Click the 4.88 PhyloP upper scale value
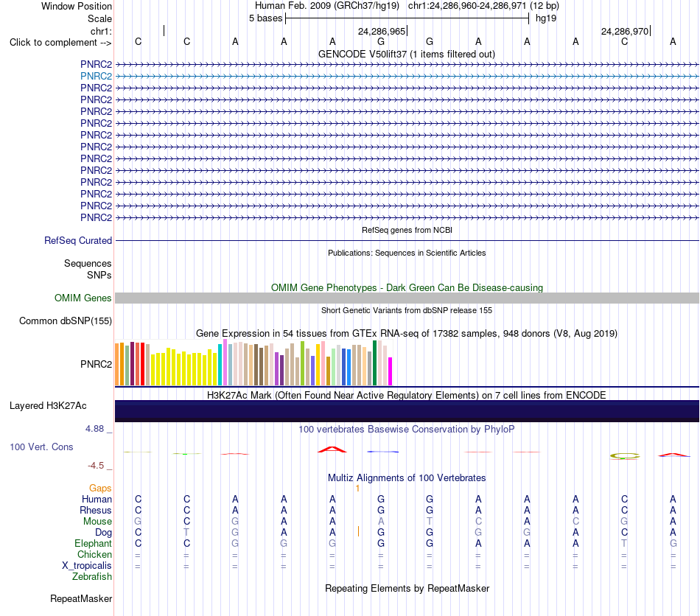Screen dimensions: 700x616 coord(94,429)
